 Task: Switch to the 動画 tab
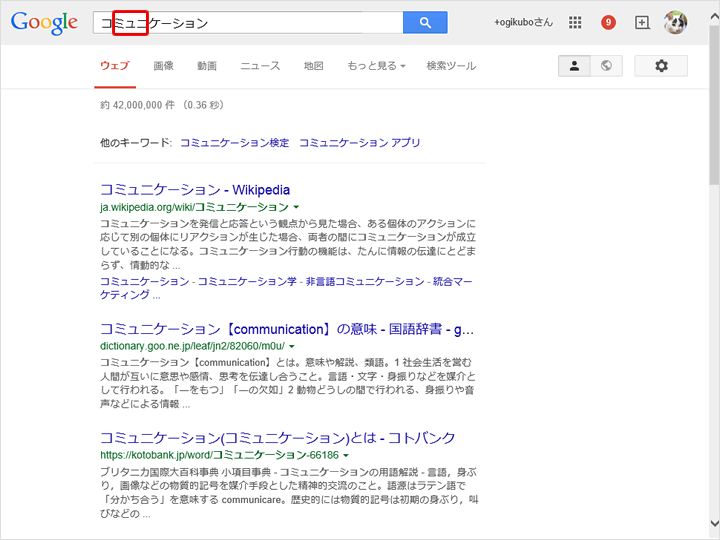[207, 66]
